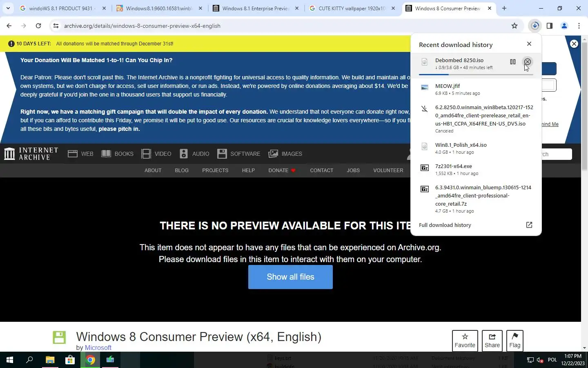Viewport: 588px width, 368px height.
Task: Click the 7z2301-x64.exe 7z icon
Action: tap(425, 168)
